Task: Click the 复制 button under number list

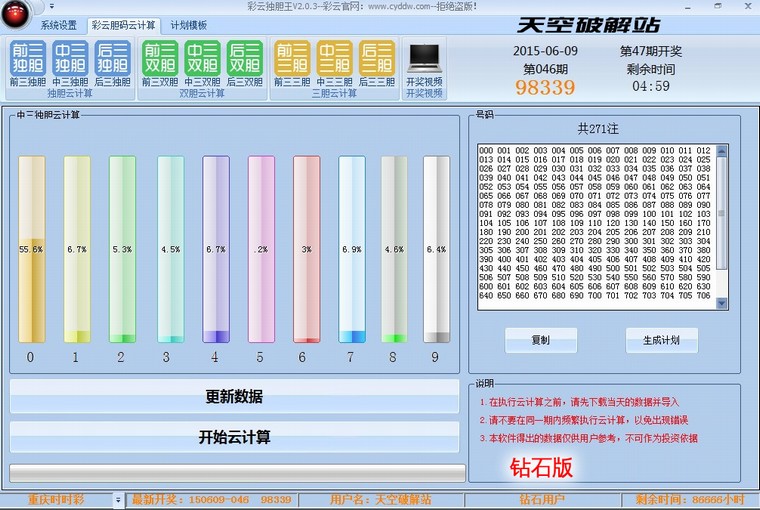Action: [541, 340]
